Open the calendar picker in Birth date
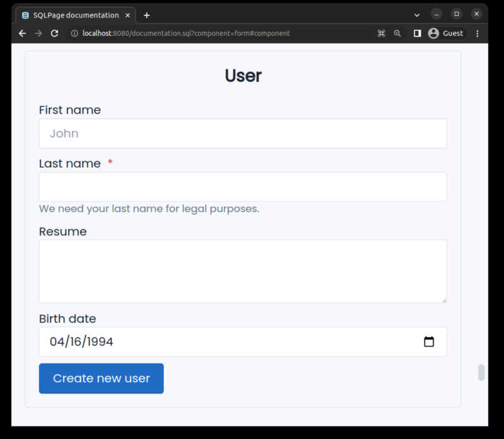 click(x=429, y=341)
